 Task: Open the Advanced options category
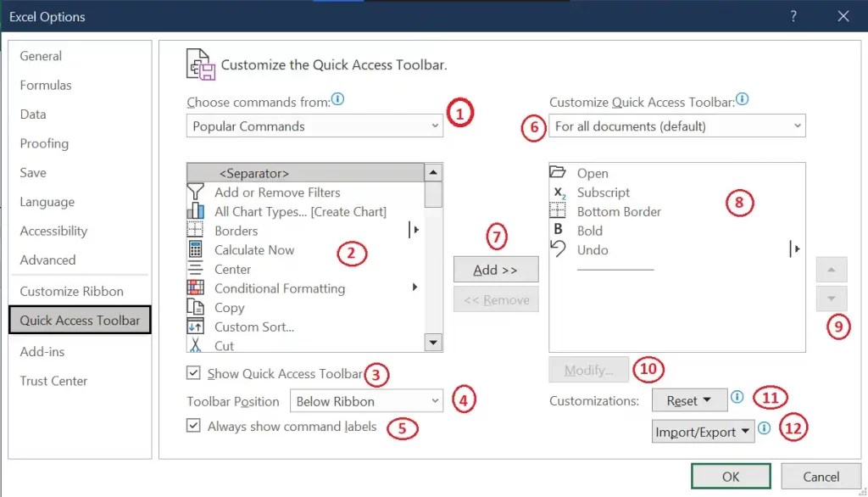[x=47, y=260]
